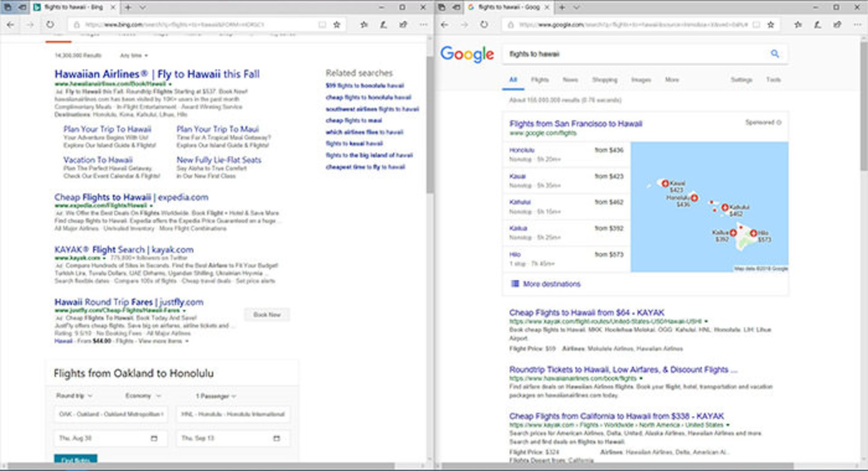Click the More destinations link
The width and height of the screenshot is (868, 471).
(551, 284)
